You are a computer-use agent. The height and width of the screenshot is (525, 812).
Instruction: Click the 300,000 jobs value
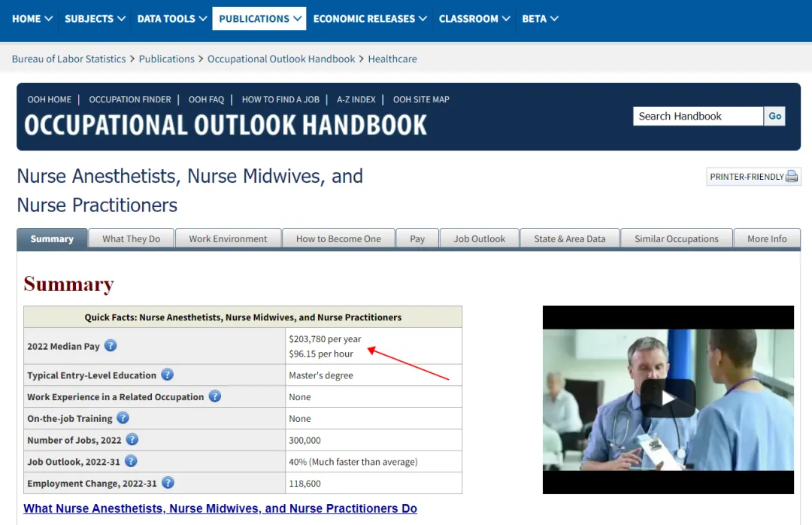click(x=305, y=441)
